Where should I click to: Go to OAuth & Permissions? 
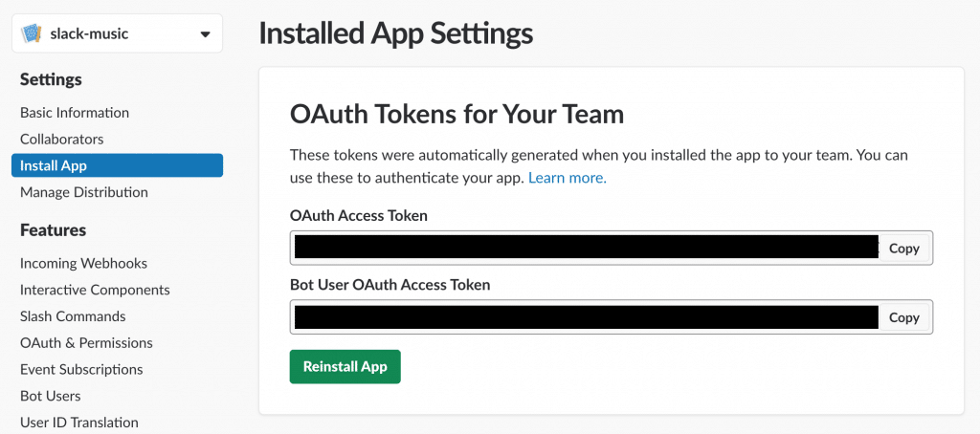[x=86, y=343]
